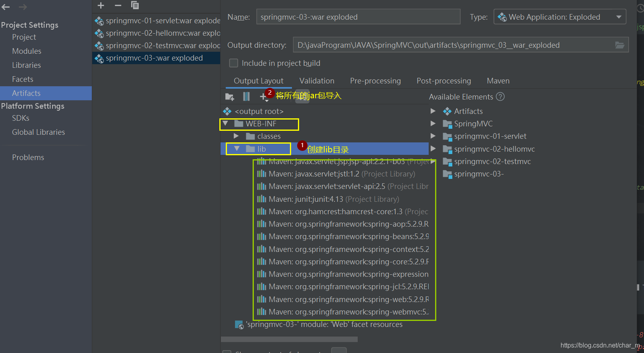Expand springmvc-01-servlet in Available Elements
Image resolution: width=644 pixels, height=353 pixels.
(433, 136)
